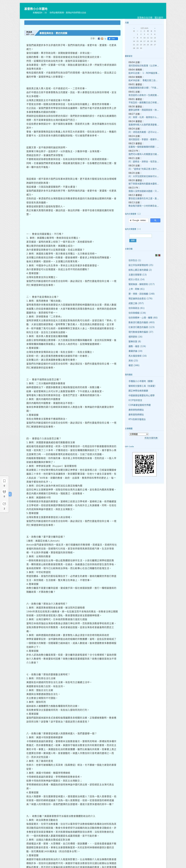Click the Google search magnifier button
The height and width of the screenshot is (868, 186).
[155, 220]
